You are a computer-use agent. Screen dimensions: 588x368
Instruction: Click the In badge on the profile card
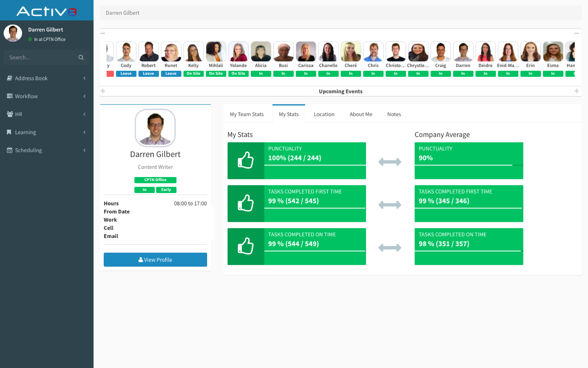[x=144, y=190]
